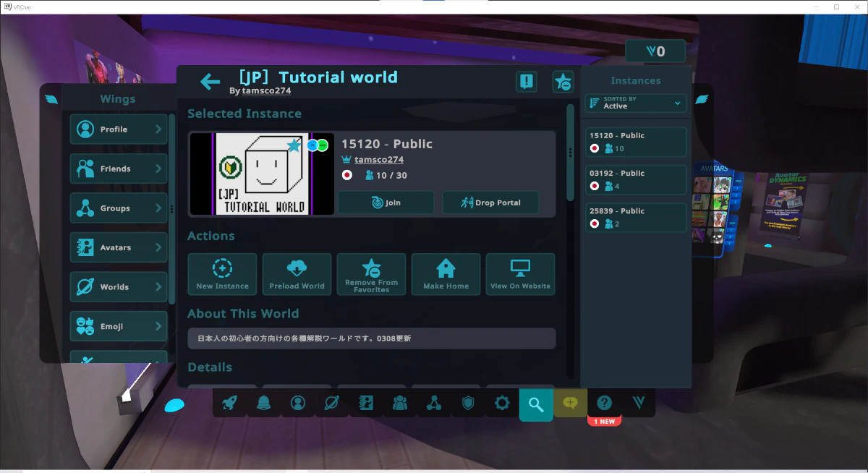Click the three-dot handle beside Groups wing entry

171,208
